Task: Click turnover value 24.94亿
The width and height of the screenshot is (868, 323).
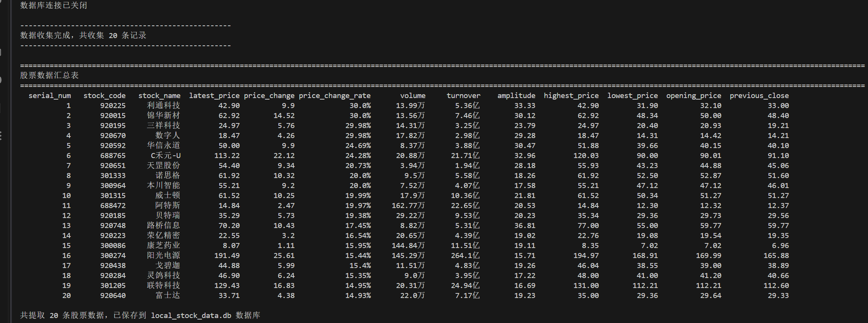Action: (x=465, y=285)
